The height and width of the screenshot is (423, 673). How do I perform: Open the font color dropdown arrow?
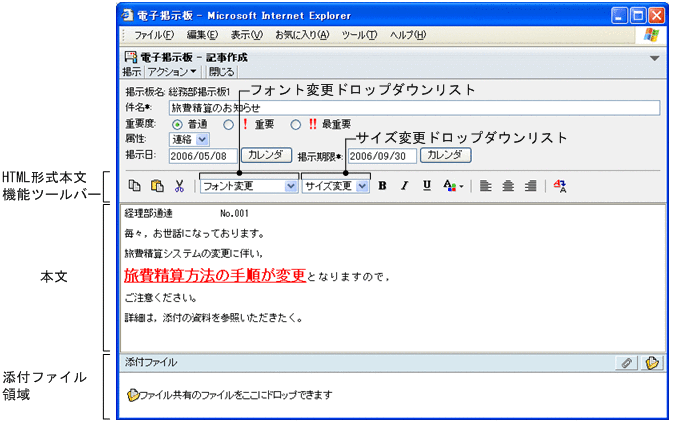(461, 187)
